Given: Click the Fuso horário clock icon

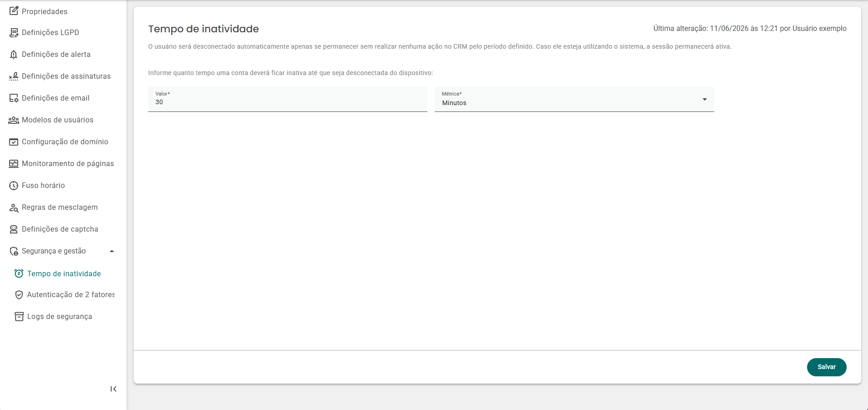Looking at the screenshot, I should pos(14,186).
